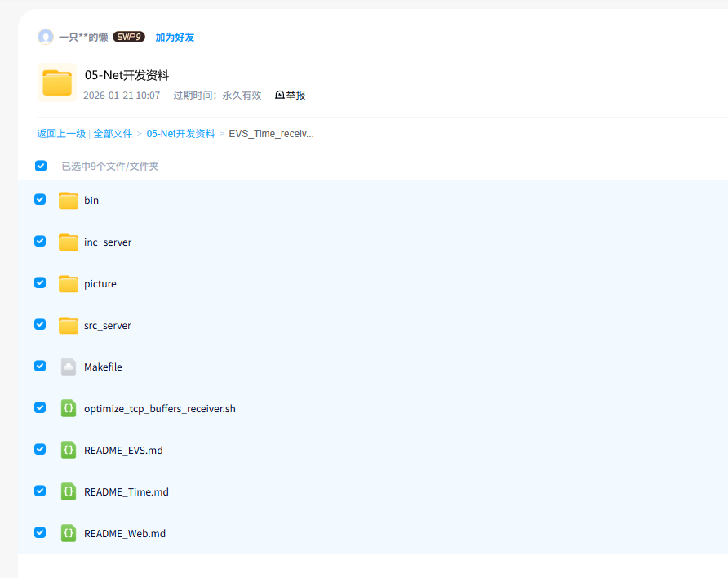Viewport: 728px width, 578px height.
Task: Open 05-Net开发资料 breadcrumb link
Action: [x=180, y=134]
